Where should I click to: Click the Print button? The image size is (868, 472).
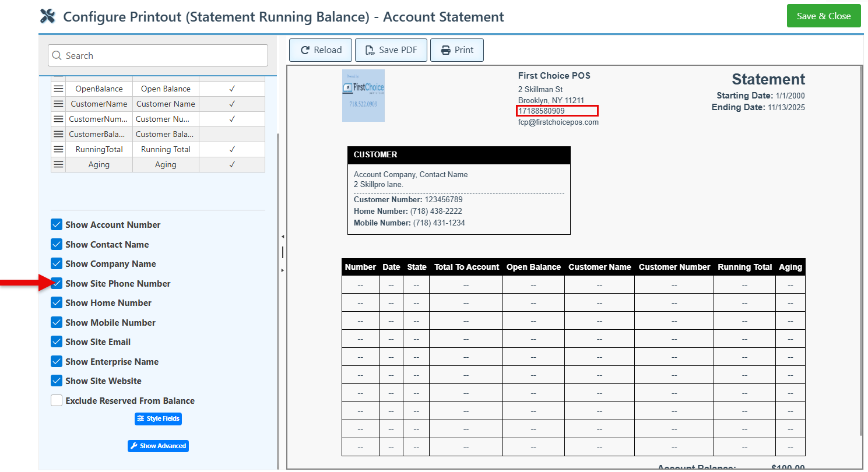[456, 50]
